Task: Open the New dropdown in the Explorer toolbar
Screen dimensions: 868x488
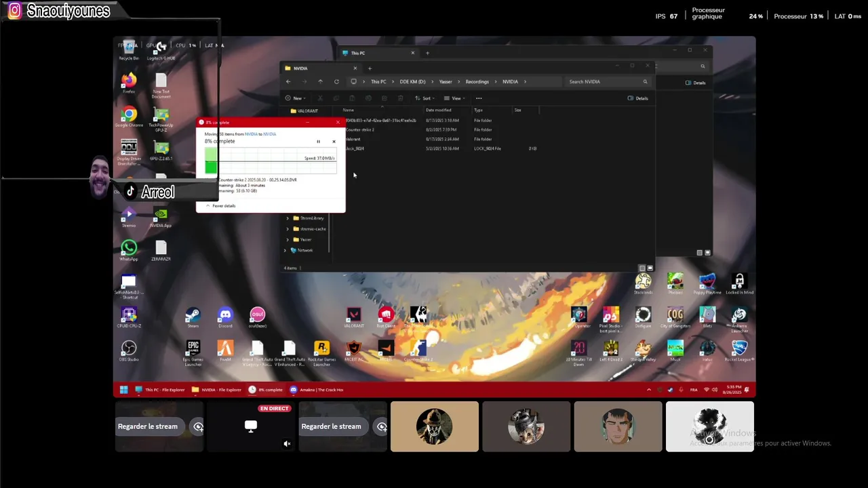Action: click(x=294, y=98)
